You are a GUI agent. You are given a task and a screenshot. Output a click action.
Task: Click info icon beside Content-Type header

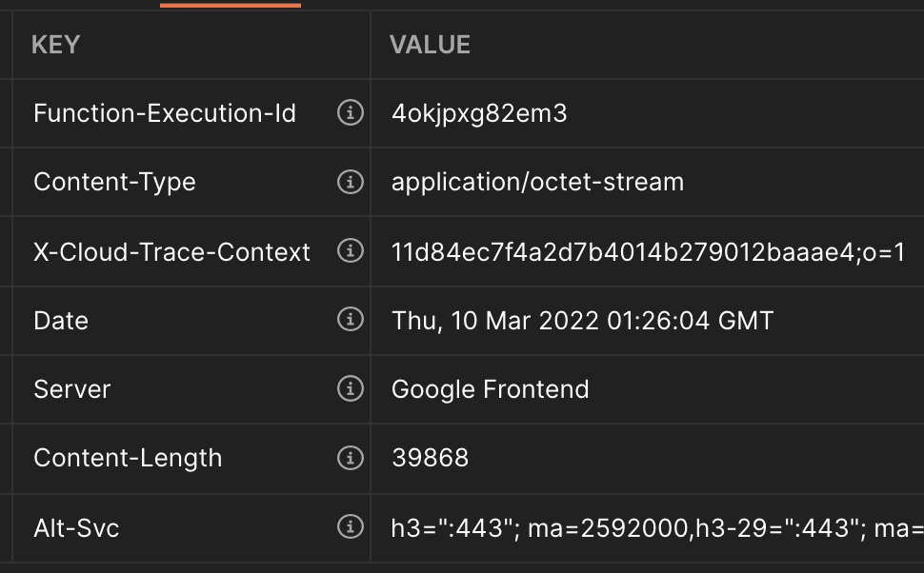(350, 182)
